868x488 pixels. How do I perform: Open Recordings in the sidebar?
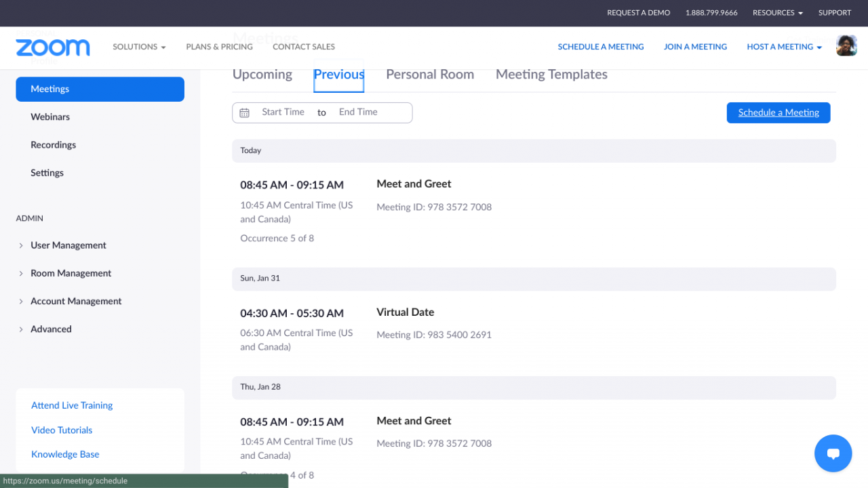coord(53,145)
